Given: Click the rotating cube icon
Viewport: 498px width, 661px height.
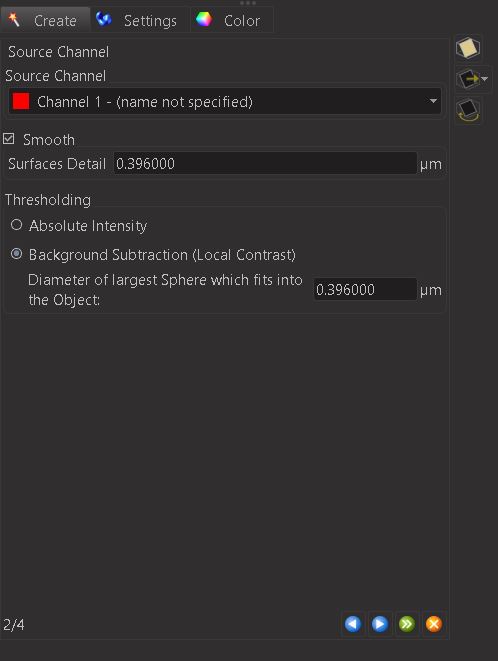Looking at the screenshot, I should 468,110.
